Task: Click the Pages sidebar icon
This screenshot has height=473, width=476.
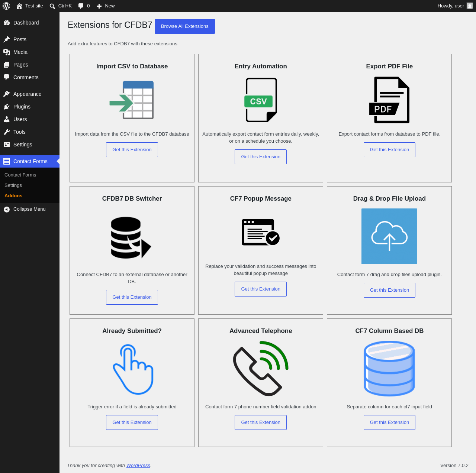Action: point(7,65)
